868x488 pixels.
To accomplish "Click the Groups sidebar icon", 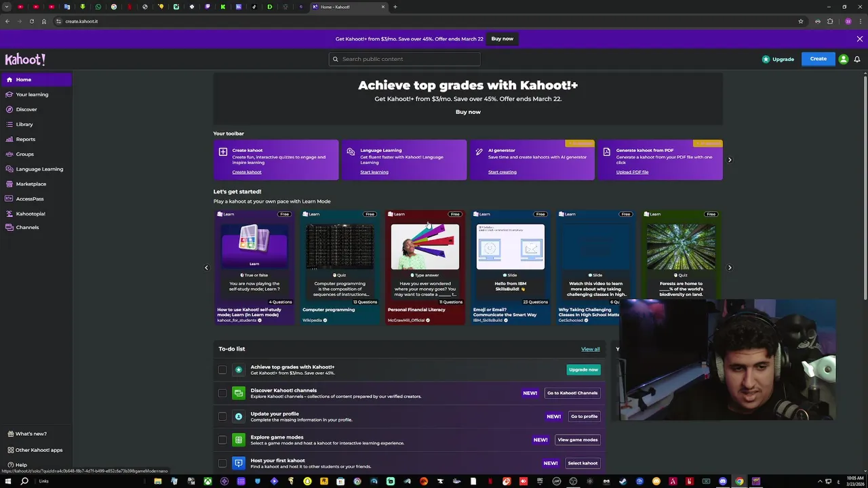I will point(9,154).
